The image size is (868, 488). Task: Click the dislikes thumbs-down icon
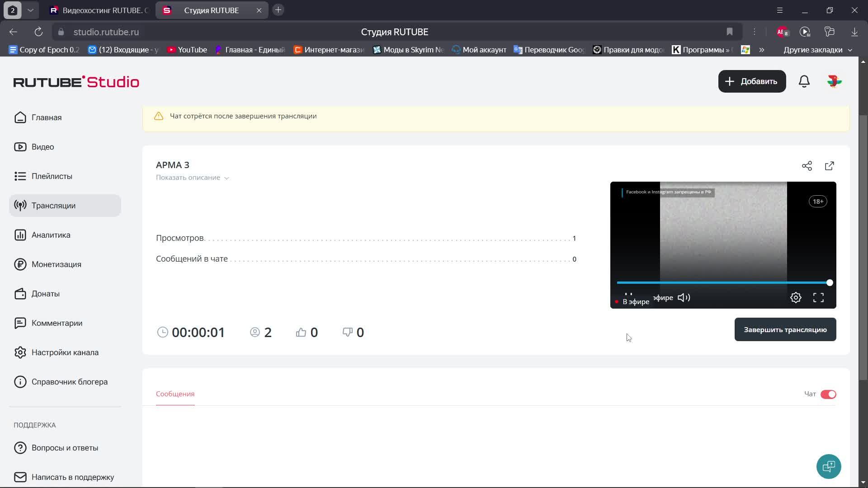(x=348, y=333)
